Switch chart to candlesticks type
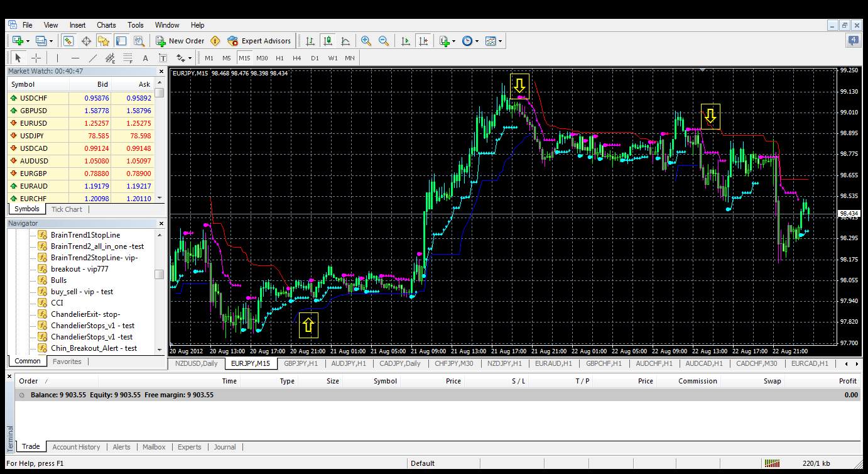 [x=327, y=41]
